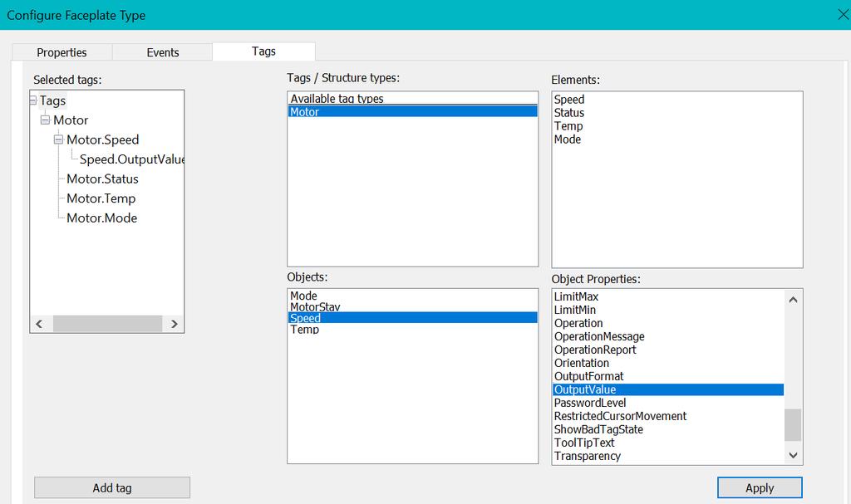Select Speed.OutputValue in the tree

point(132,159)
